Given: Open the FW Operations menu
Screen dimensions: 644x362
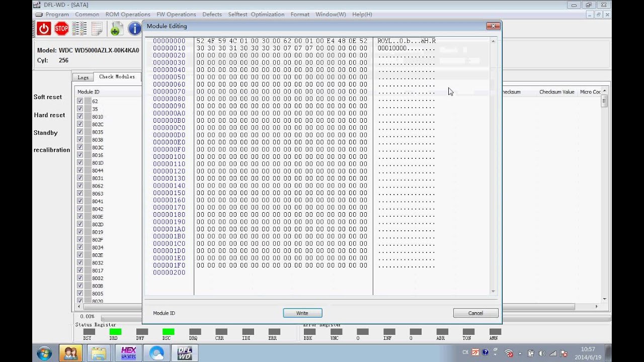Looking at the screenshot, I should coord(176,15).
